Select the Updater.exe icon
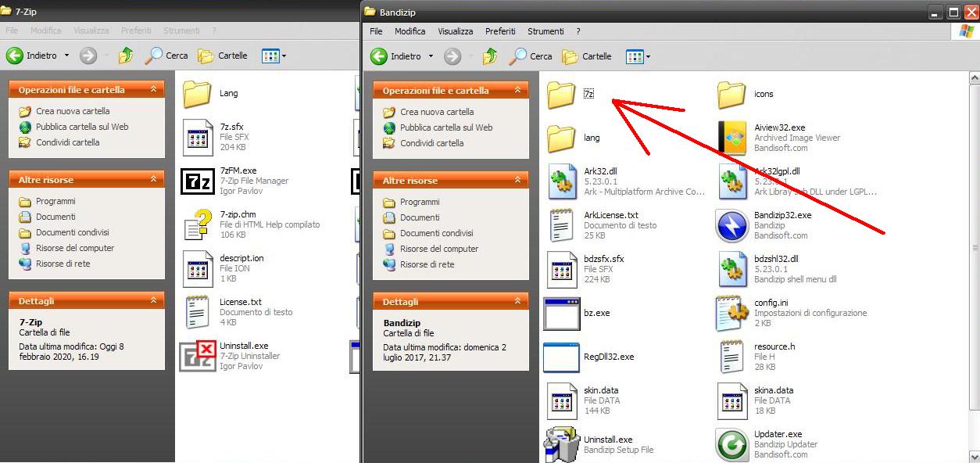The height and width of the screenshot is (463, 980). [731, 444]
